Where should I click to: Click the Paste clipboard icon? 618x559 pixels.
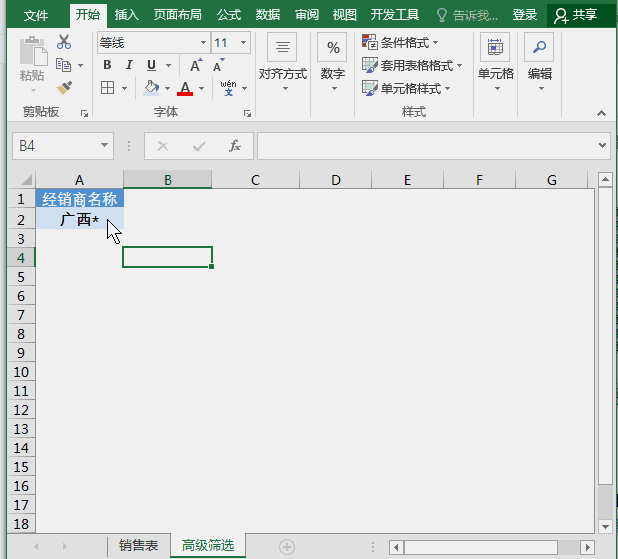click(x=33, y=51)
